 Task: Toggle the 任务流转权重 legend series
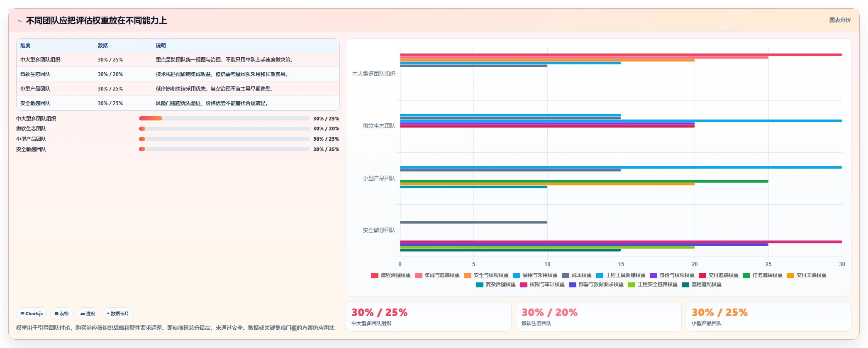(x=763, y=275)
